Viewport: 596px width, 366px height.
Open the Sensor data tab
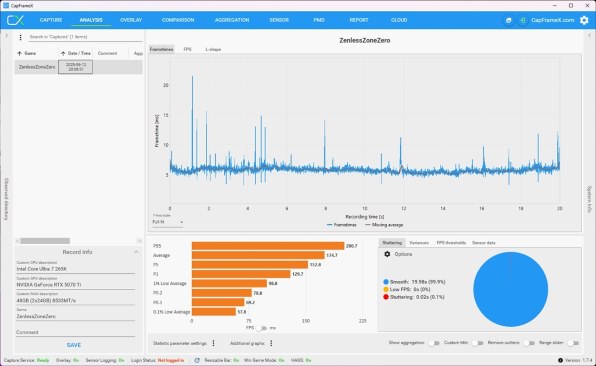point(484,242)
